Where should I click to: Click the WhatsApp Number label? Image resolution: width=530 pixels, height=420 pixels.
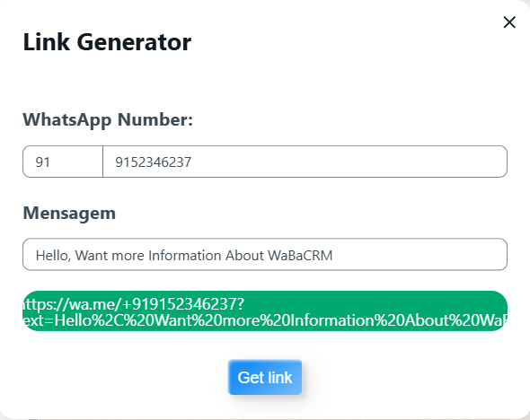click(108, 120)
